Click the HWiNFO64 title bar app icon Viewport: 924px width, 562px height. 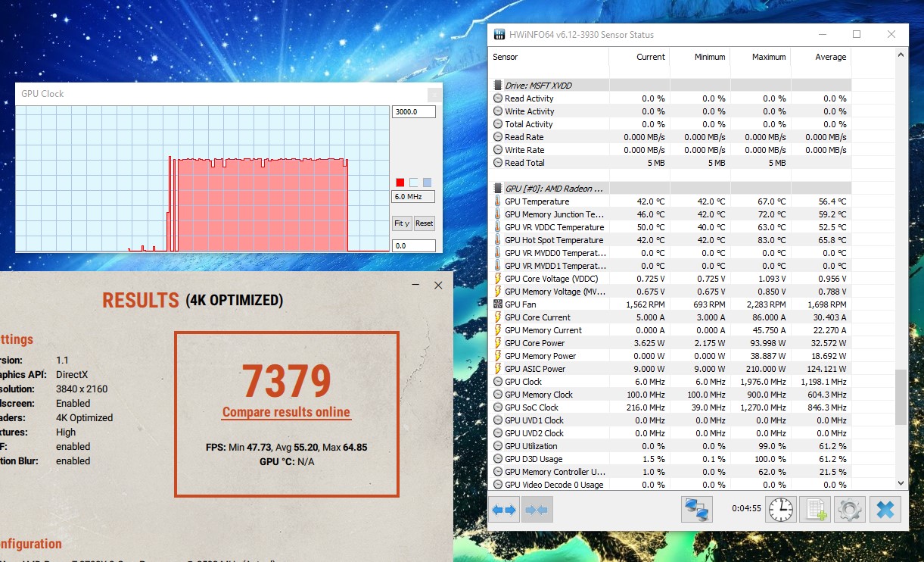click(499, 34)
